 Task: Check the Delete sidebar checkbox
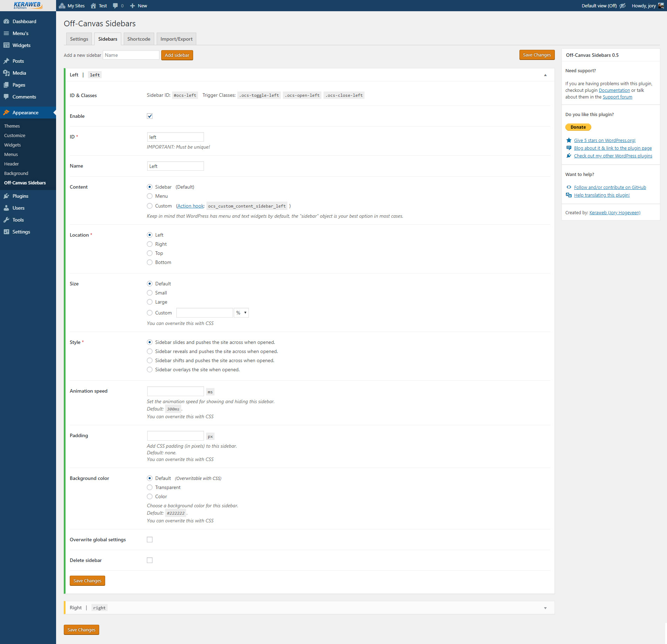tap(150, 560)
